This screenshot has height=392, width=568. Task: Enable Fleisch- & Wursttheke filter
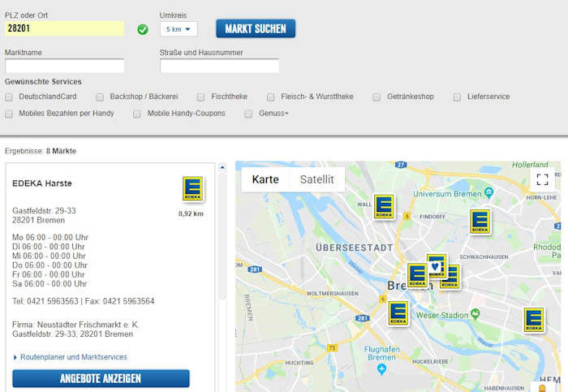pyautogui.click(x=271, y=97)
